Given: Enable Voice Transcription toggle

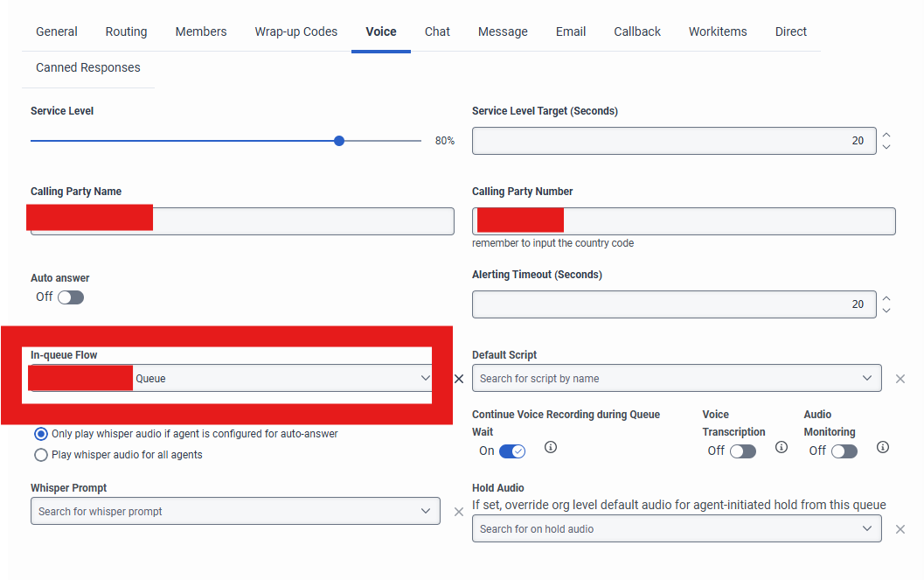Looking at the screenshot, I should (743, 451).
